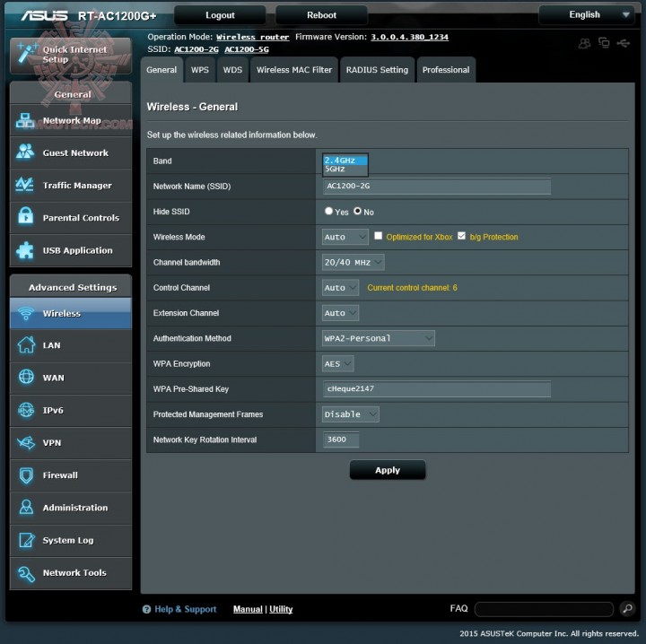This screenshot has width=646, height=644.
Task: Click the Guest Network people icon
Action: pos(25,152)
